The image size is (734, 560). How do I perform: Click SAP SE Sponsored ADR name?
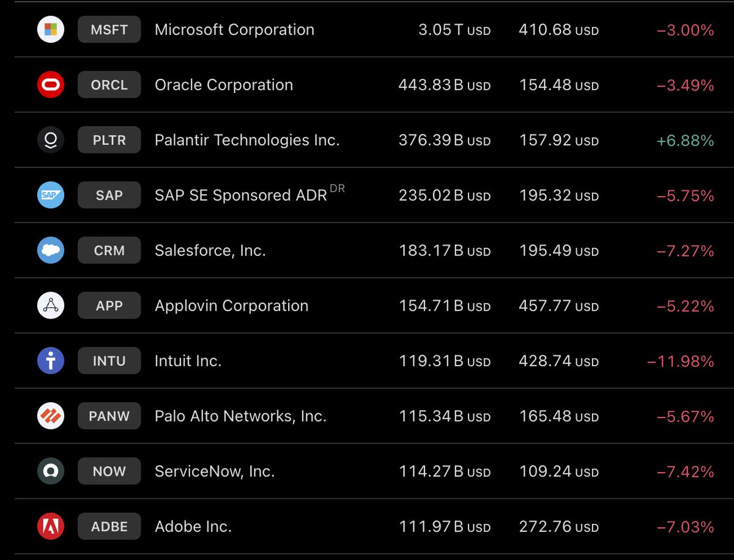tap(241, 196)
